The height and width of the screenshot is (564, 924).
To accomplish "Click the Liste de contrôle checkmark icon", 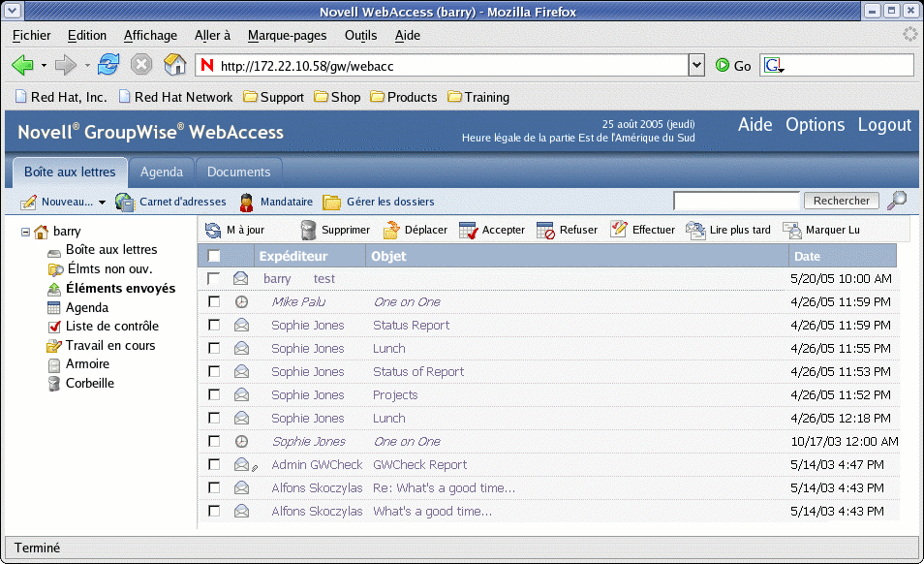I will (x=54, y=327).
